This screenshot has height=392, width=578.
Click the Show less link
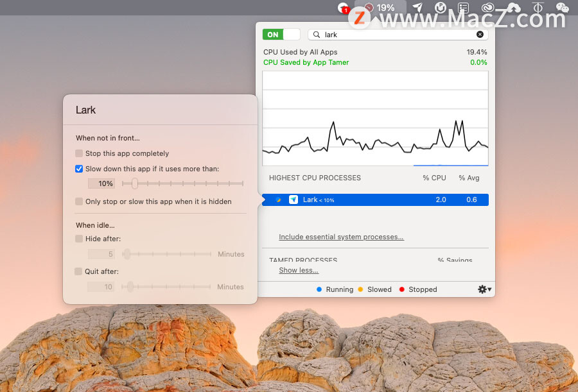[x=299, y=270]
